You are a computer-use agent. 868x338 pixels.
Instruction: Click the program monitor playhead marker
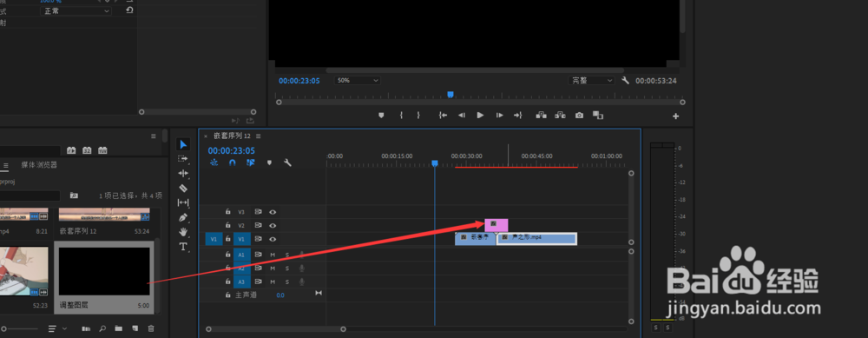point(450,95)
